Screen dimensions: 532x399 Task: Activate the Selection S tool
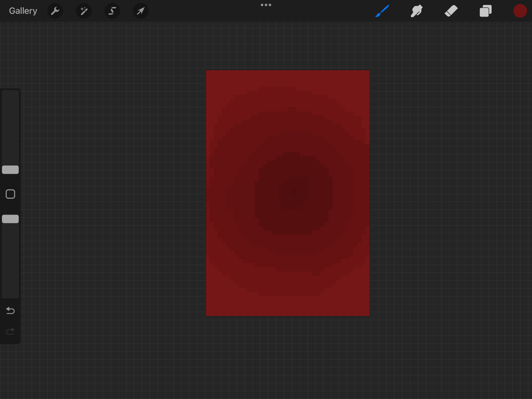tap(112, 11)
